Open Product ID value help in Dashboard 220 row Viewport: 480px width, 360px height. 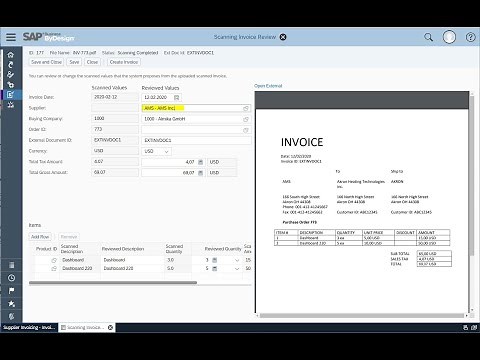pyautogui.click(x=54, y=268)
